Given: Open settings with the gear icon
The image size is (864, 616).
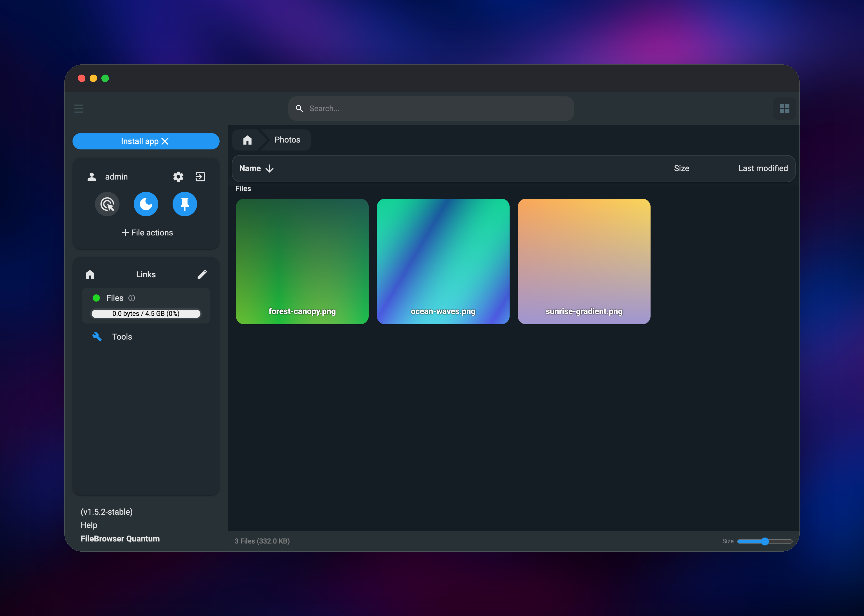Looking at the screenshot, I should tap(178, 177).
